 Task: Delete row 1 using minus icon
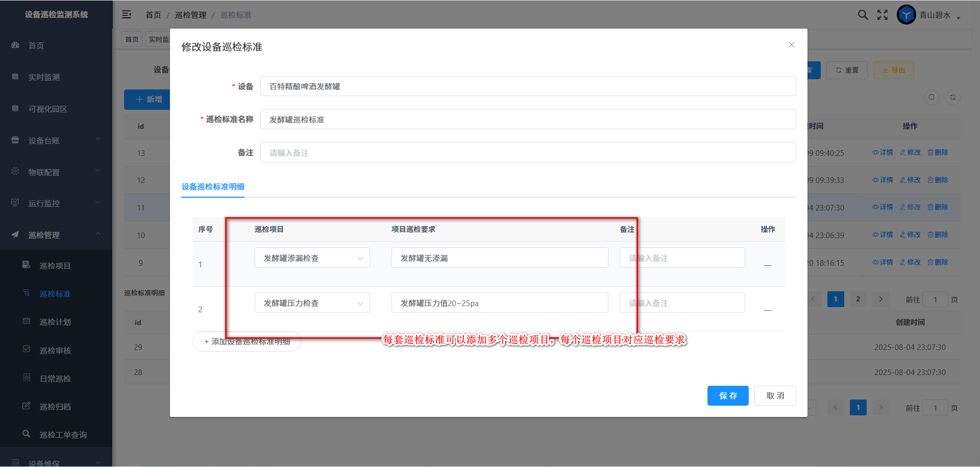[767, 265]
